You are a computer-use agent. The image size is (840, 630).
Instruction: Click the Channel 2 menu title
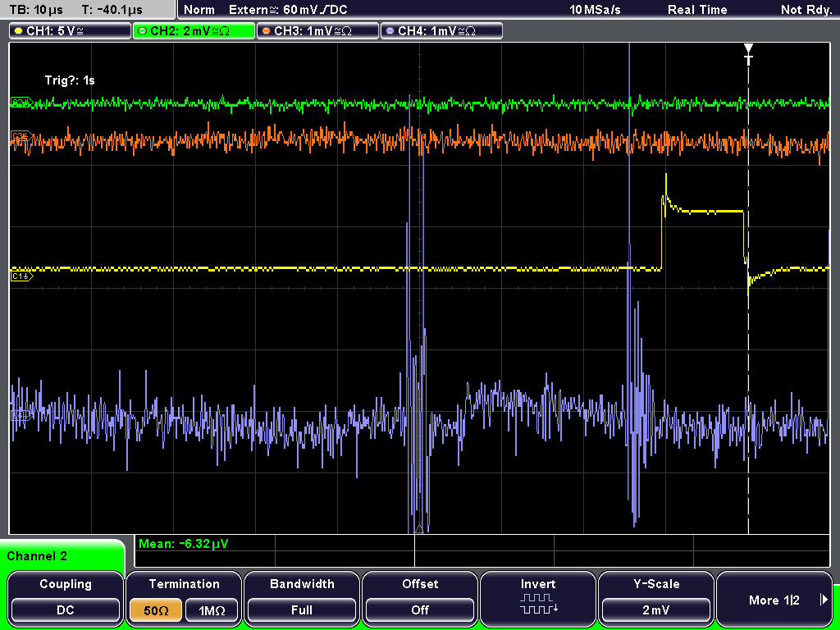click(37, 556)
